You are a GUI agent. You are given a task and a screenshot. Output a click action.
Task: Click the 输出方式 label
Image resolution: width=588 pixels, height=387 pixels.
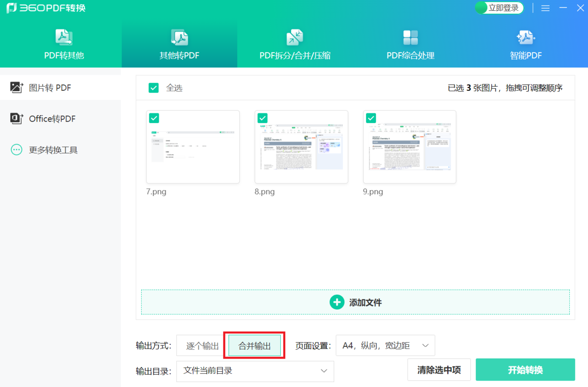[x=153, y=346]
